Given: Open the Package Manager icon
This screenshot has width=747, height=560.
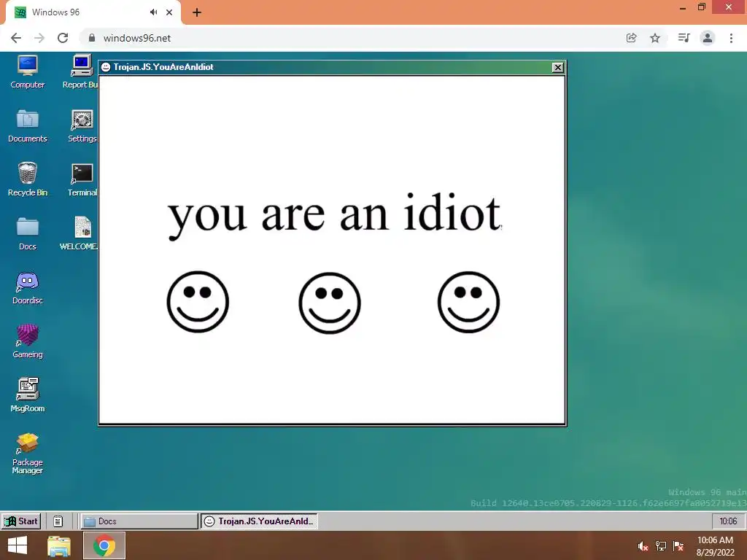Looking at the screenshot, I should coord(27,454).
